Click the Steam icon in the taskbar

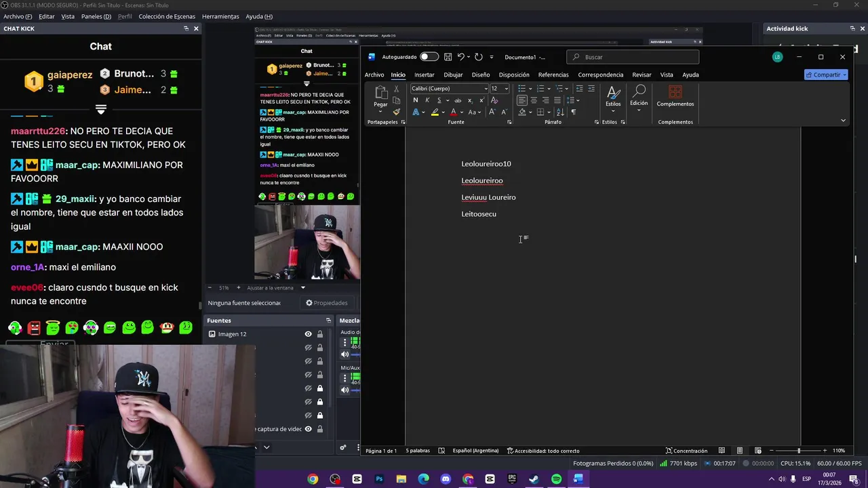[x=534, y=479]
